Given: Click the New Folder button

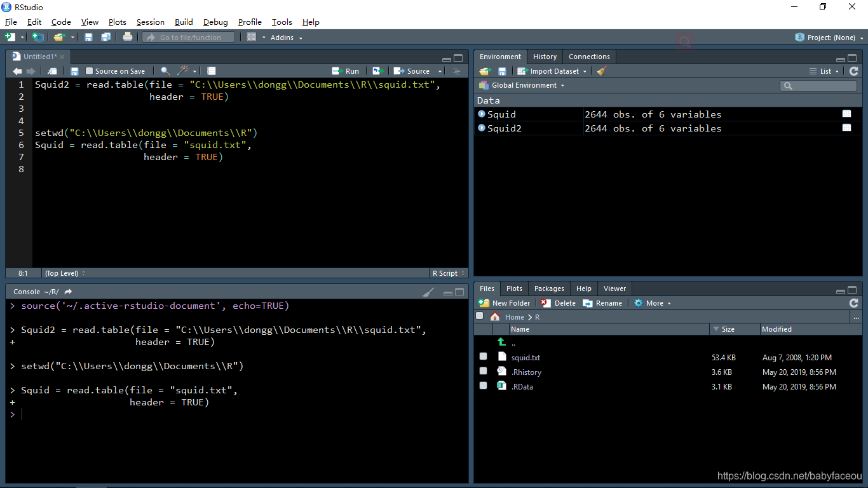Looking at the screenshot, I should [x=505, y=303].
